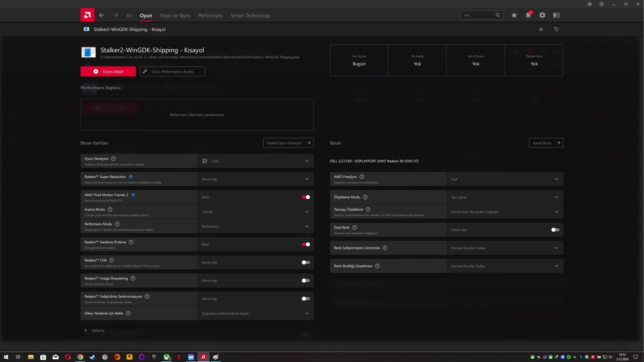The image size is (644, 362).
Task: Go back with the left arrow icon
Action: 101,15
